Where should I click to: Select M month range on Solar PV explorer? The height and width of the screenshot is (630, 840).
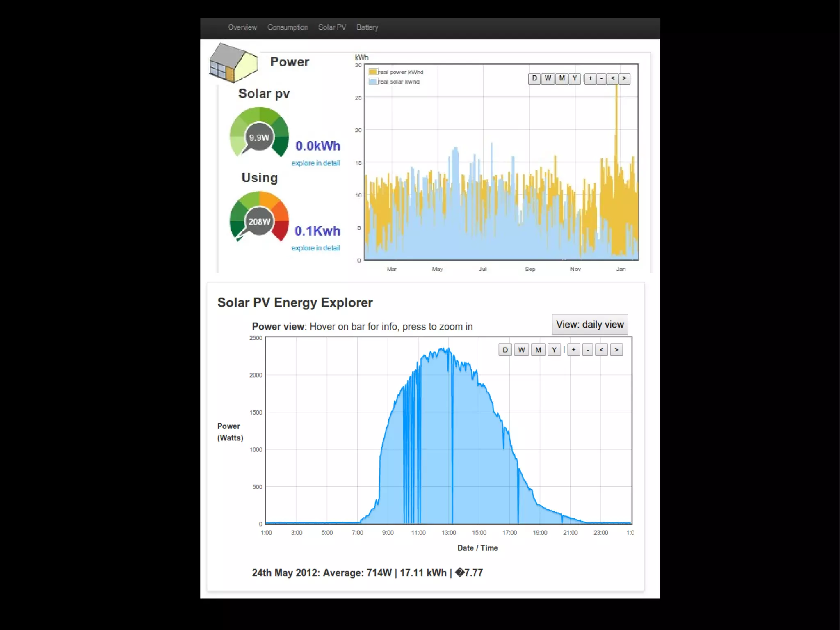538,350
